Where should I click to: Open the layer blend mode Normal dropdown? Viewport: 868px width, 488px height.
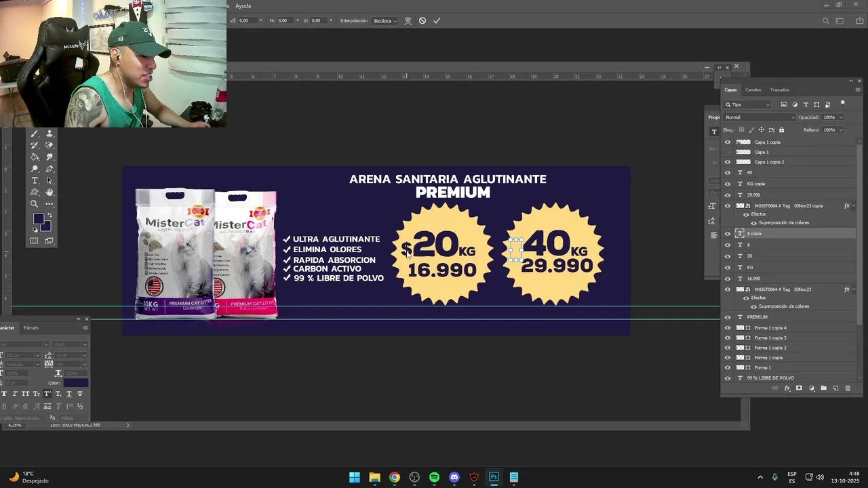coord(759,117)
